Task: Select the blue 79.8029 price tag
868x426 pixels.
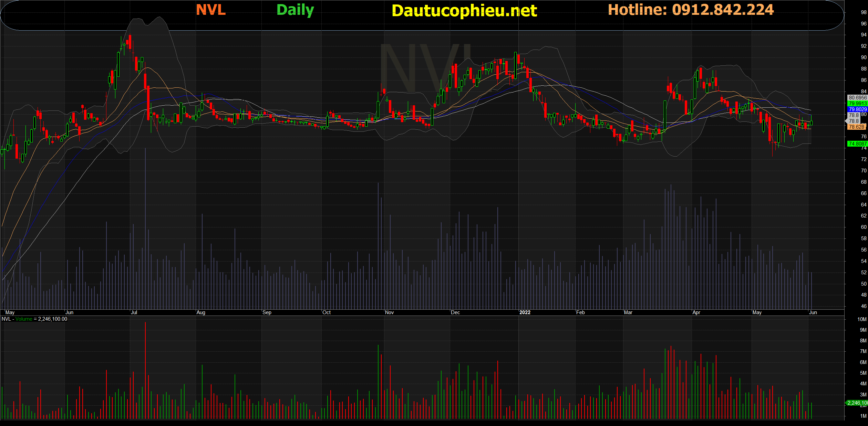Action: 857,109
